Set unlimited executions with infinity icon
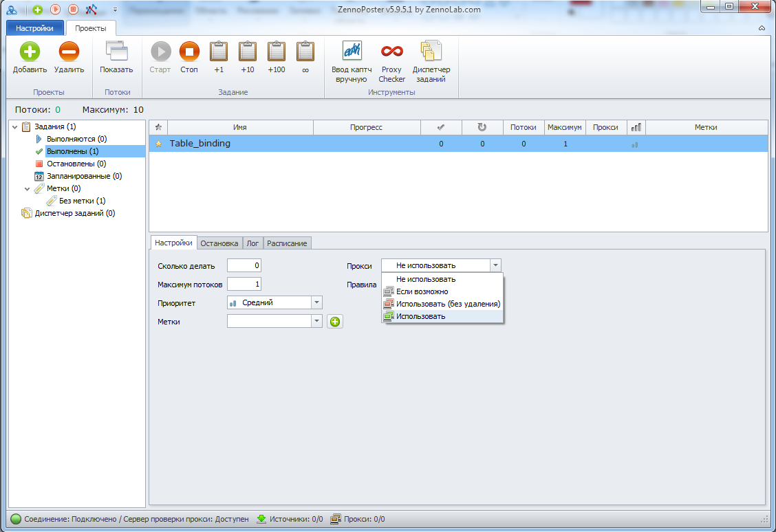Screen dimensions: 776x532 coord(305,52)
